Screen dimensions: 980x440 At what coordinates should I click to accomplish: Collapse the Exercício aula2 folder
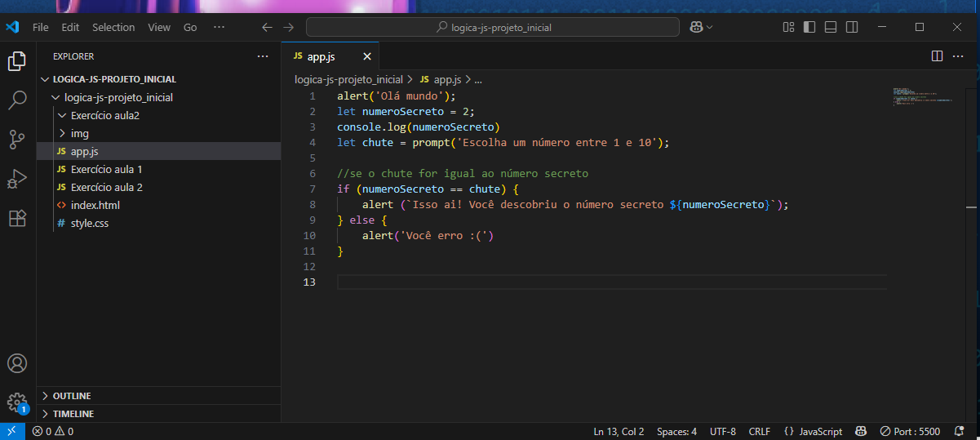(159, 115)
